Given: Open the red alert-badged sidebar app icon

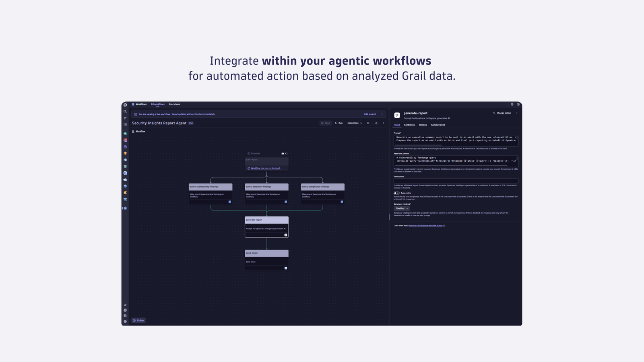Looking at the screenshot, I should pyautogui.click(x=125, y=140).
